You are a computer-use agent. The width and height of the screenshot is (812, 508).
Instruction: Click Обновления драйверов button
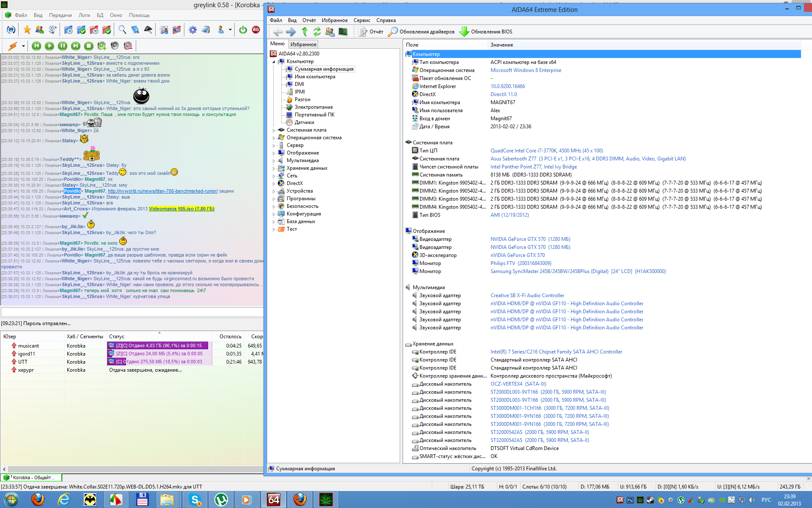[x=421, y=32]
